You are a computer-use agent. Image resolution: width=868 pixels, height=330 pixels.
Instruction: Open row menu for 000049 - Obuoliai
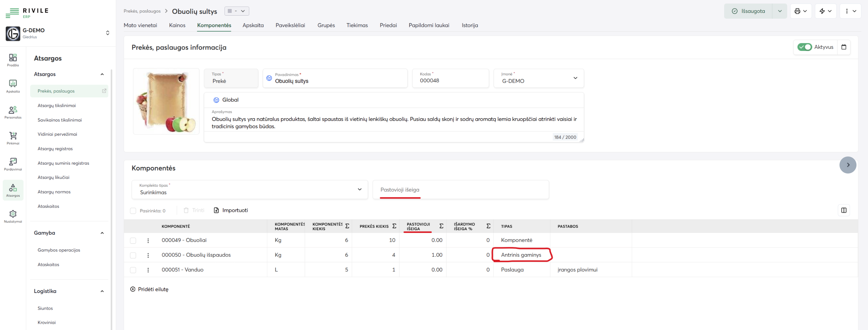coord(148,240)
